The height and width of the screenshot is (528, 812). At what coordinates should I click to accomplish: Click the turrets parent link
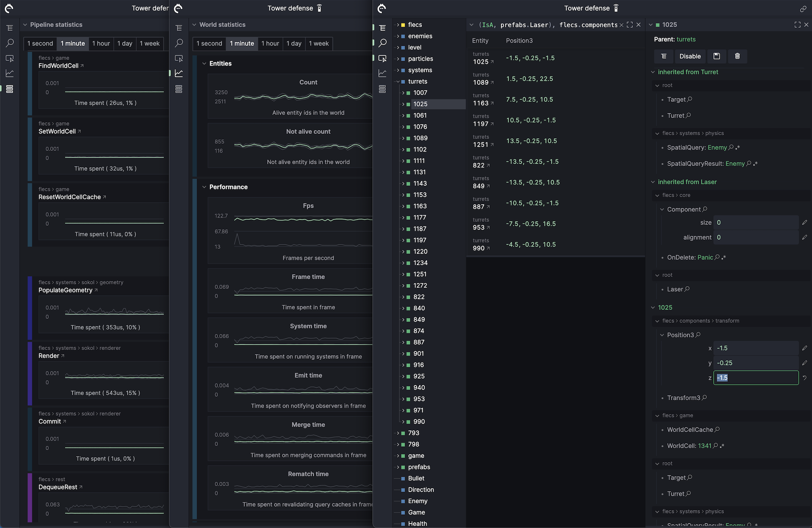tap(686, 39)
